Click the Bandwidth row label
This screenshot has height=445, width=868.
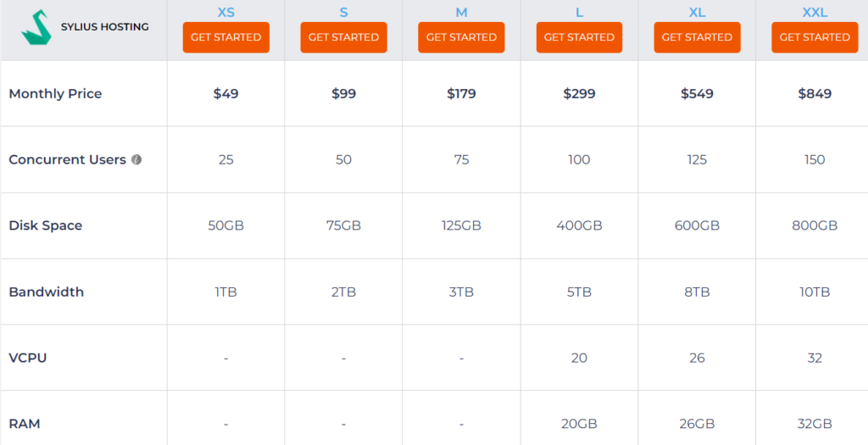click(x=46, y=292)
